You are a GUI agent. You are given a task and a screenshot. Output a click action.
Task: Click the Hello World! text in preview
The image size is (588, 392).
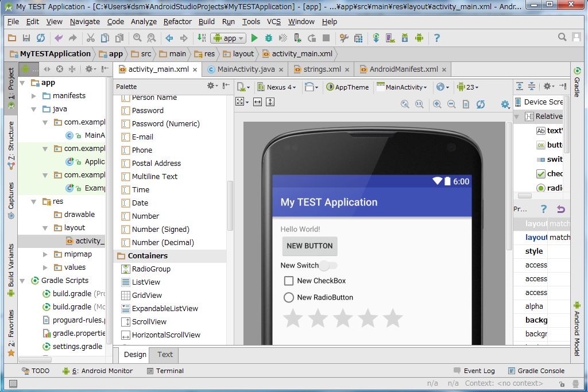tap(300, 229)
